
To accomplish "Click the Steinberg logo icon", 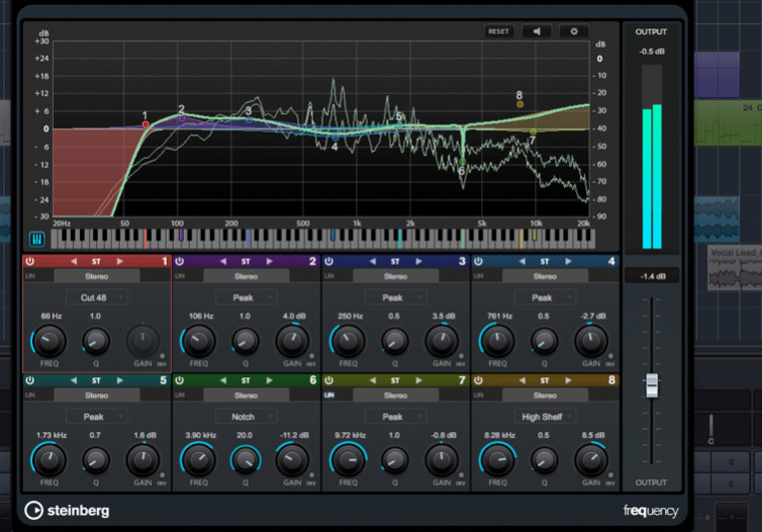I will tap(34, 510).
